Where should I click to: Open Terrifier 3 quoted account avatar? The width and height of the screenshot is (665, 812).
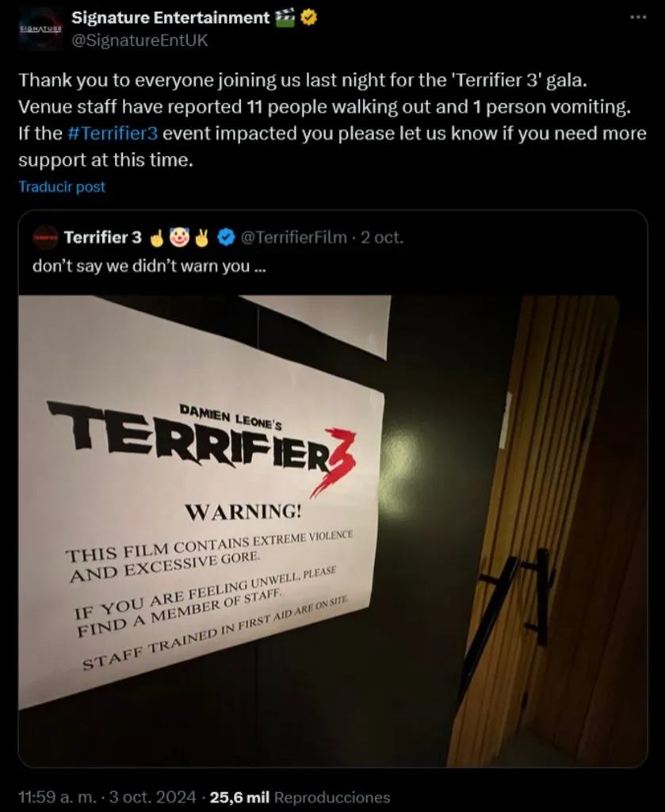coord(45,238)
